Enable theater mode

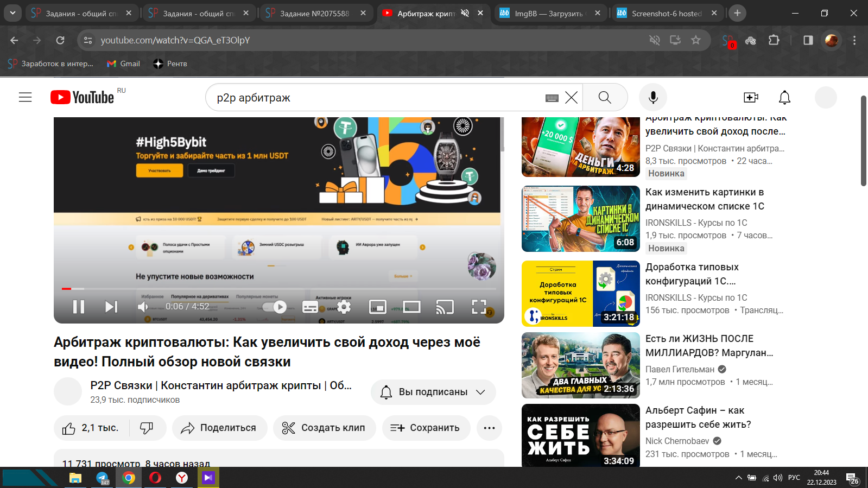[x=411, y=307]
